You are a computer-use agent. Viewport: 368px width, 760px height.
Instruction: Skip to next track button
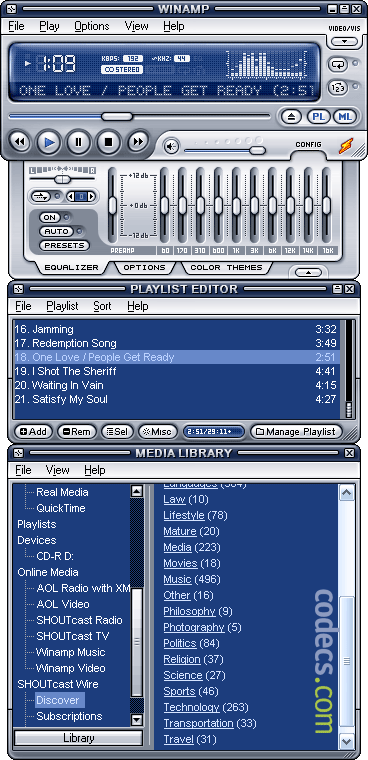[138, 142]
